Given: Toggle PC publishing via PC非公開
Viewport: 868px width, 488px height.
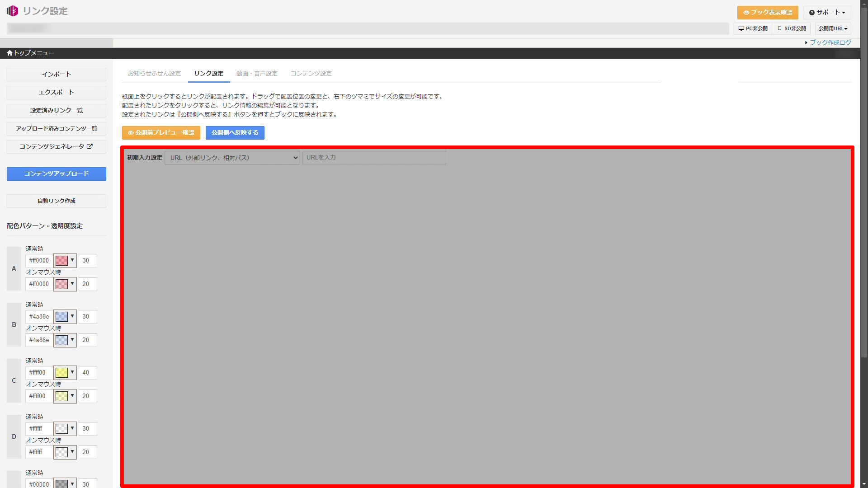Looking at the screenshot, I should 752,28.
